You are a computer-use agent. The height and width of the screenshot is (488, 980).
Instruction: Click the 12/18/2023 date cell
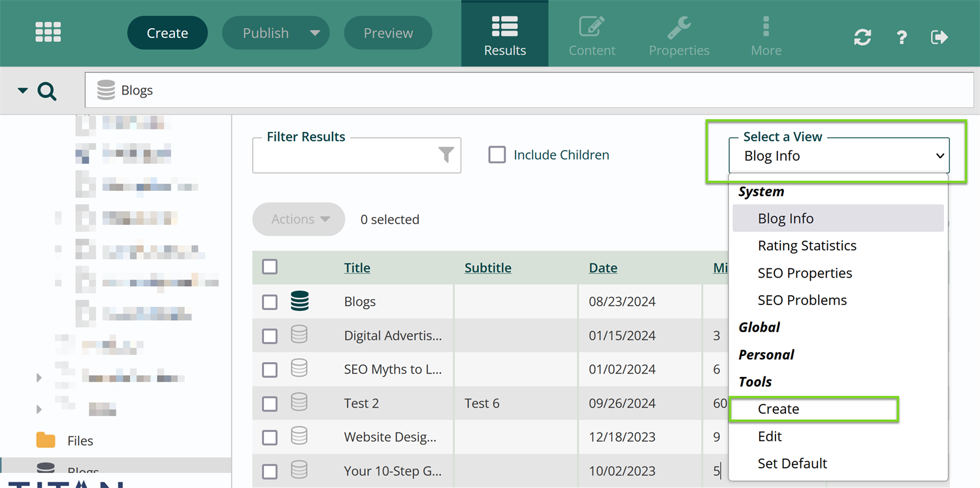pos(622,437)
